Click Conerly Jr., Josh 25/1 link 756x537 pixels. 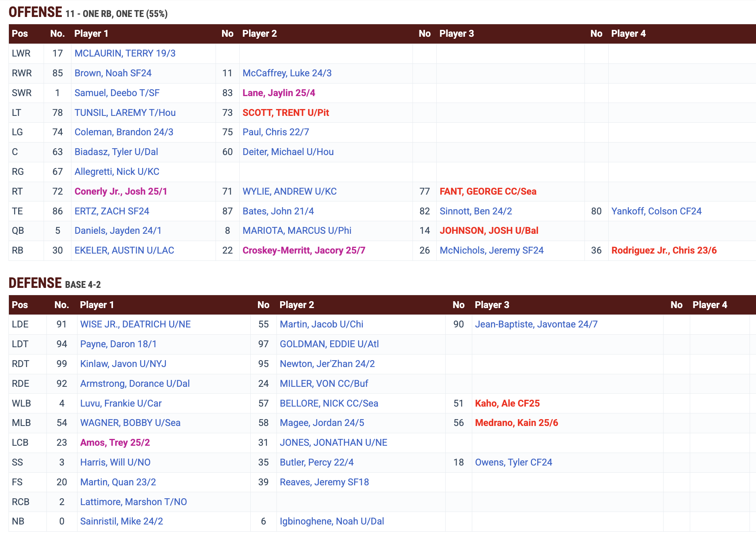(121, 191)
